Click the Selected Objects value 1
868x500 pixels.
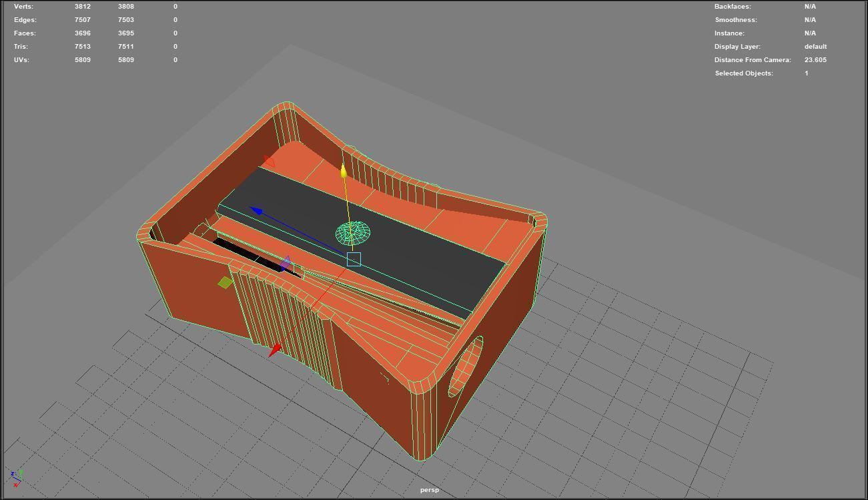coord(806,73)
